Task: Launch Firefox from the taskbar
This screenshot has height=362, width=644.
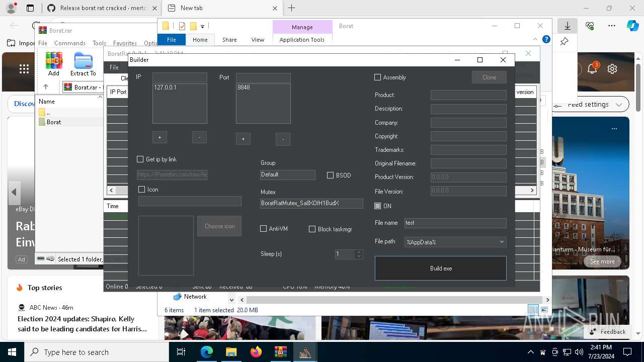Action: pos(256,352)
